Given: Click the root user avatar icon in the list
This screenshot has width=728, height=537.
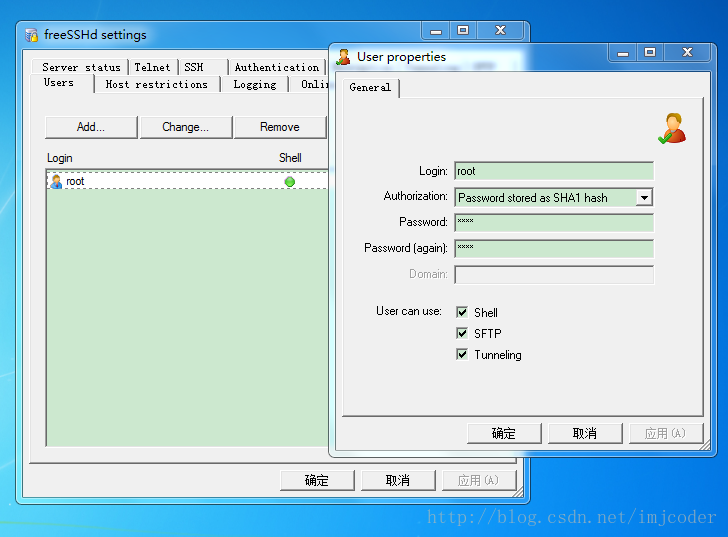Looking at the screenshot, I should tap(56, 181).
